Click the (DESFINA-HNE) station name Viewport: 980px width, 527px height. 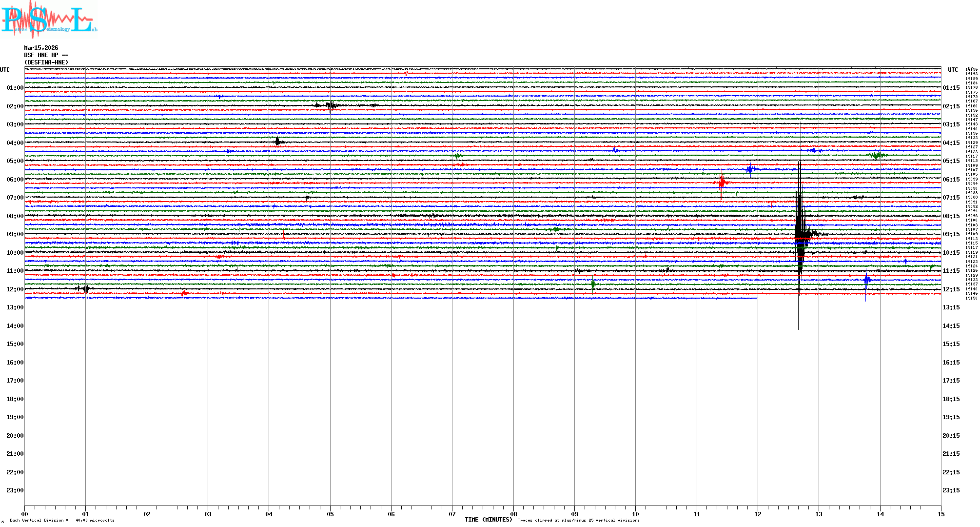pos(46,62)
